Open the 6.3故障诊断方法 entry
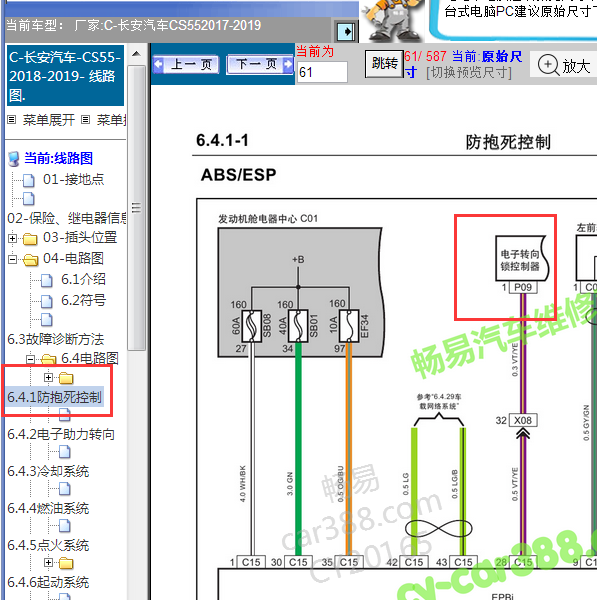This screenshot has width=597, height=600. pyautogui.click(x=55, y=339)
